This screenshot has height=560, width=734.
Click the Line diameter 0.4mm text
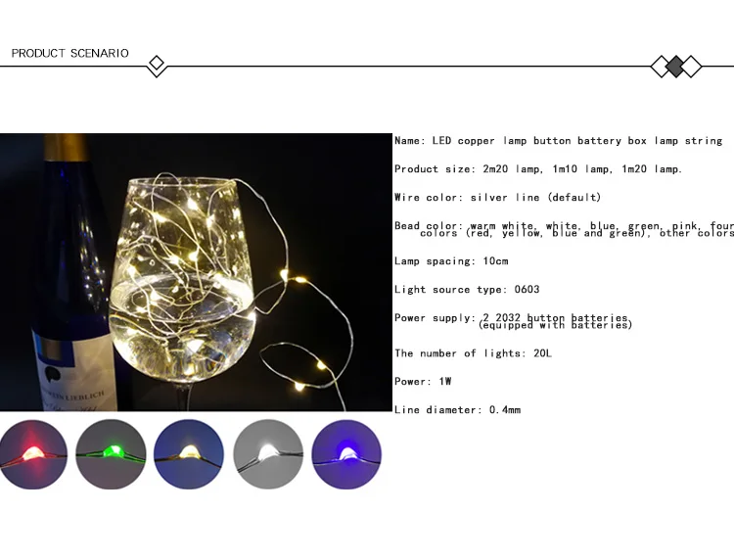[x=457, y=410]
